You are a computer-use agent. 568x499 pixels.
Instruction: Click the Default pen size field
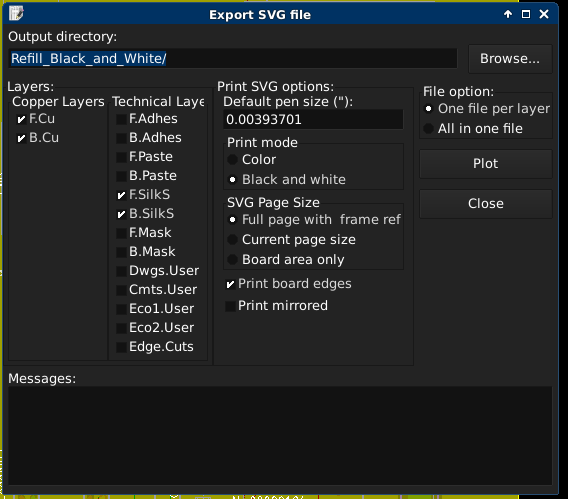313,119
